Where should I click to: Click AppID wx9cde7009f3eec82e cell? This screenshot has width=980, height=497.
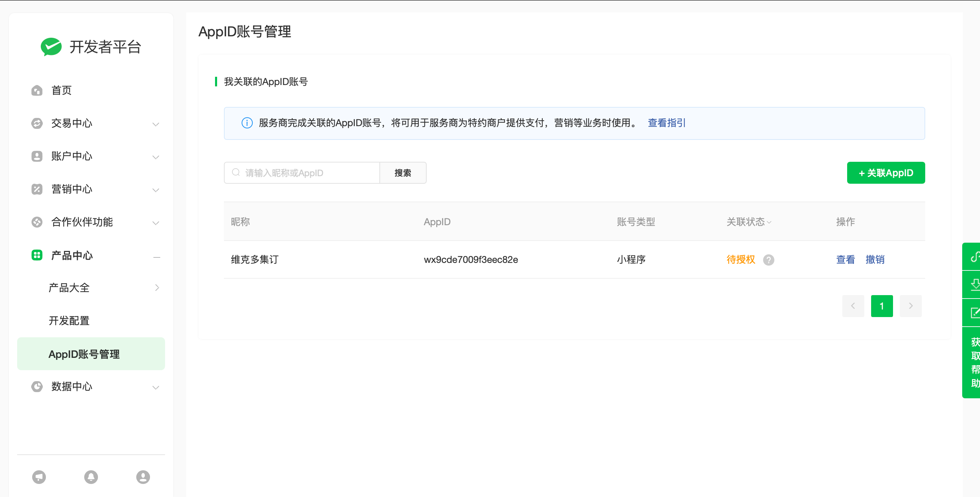click(470, 260)
